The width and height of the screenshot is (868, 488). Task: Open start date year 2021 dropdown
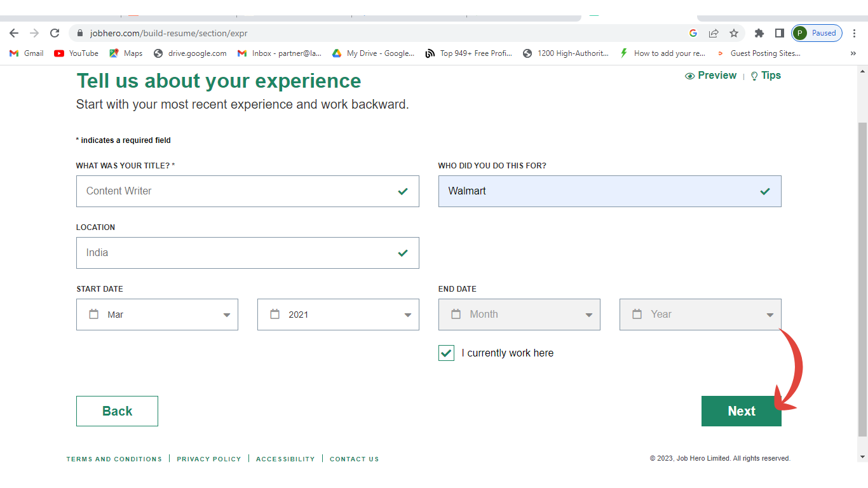338,315
